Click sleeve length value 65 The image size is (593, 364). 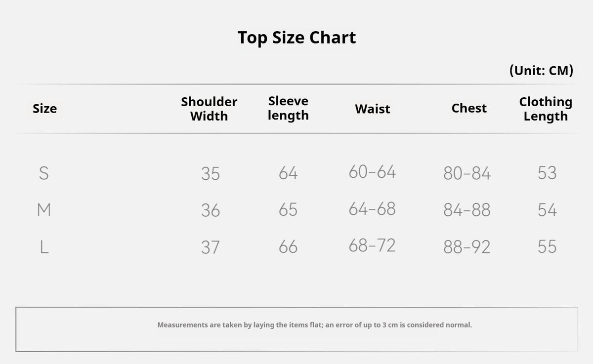click(x=288, y=210)
